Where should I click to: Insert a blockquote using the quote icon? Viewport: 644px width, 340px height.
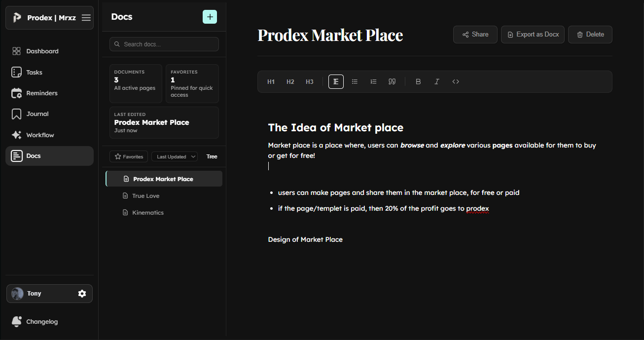tap(392, 81)
